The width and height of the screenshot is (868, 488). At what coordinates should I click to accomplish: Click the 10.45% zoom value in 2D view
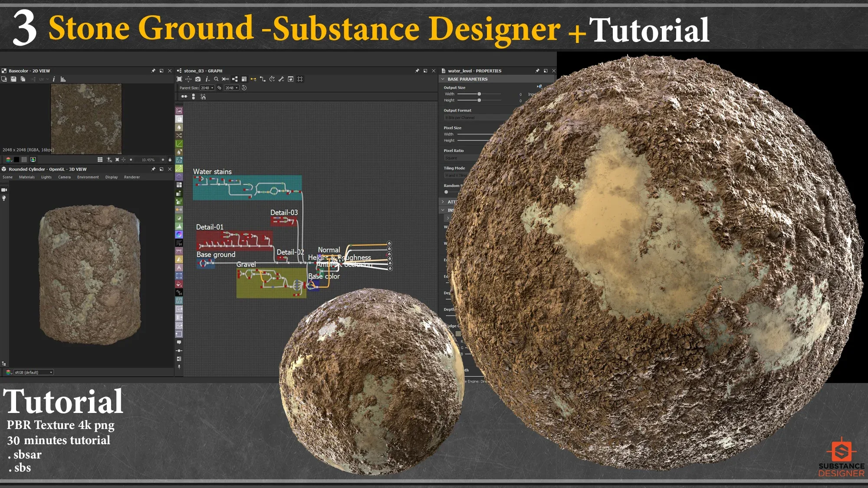coord(148,160)
